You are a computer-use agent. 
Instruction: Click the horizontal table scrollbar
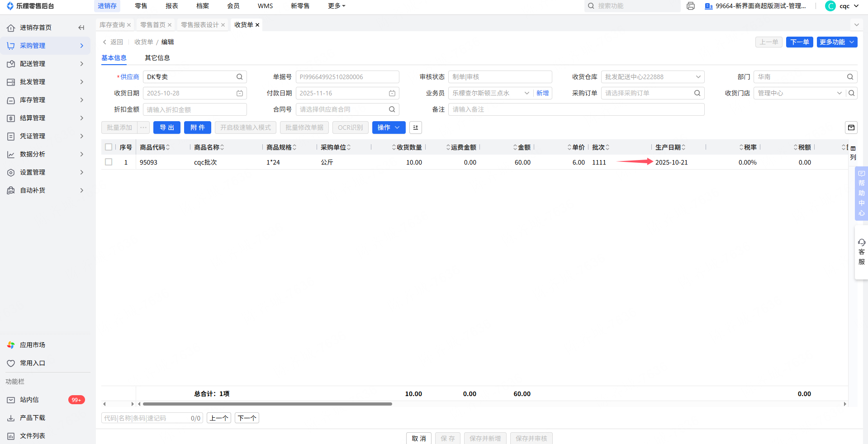click(267, 404)
